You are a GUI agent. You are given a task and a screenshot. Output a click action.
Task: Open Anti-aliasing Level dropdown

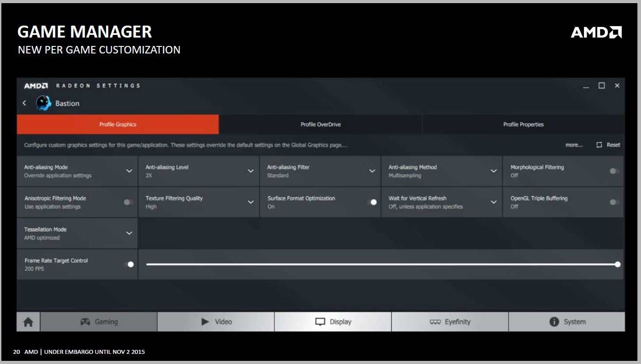click(251, 171)
